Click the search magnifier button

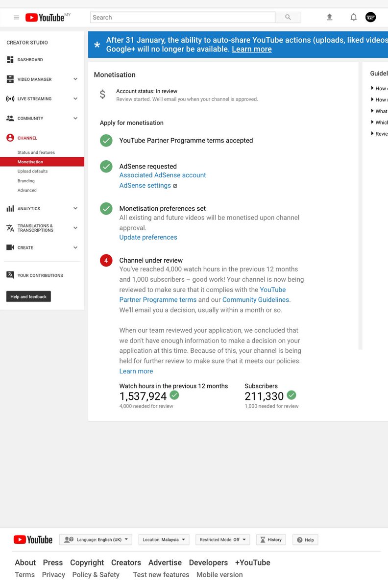[288, 17]
